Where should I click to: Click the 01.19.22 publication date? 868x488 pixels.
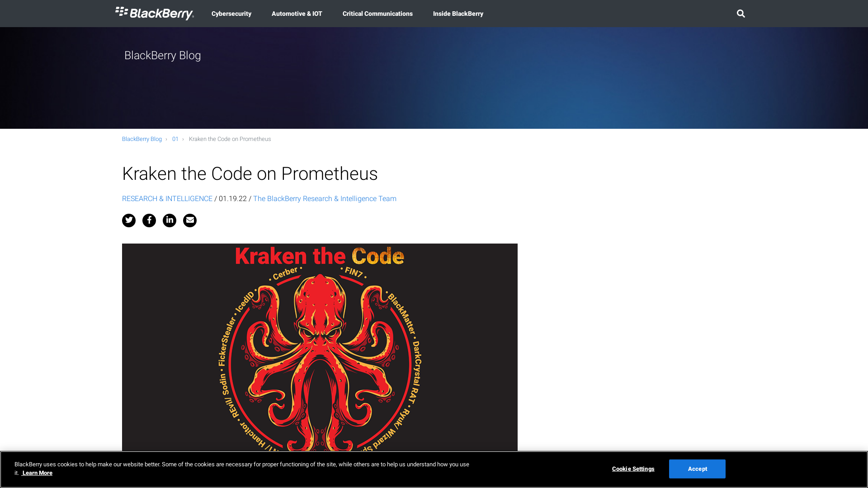(x=233, y=199)
